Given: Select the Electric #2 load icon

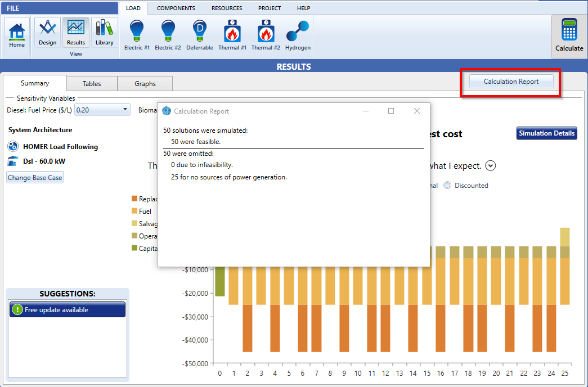Looking at the screenshot, I should point(168,35).
